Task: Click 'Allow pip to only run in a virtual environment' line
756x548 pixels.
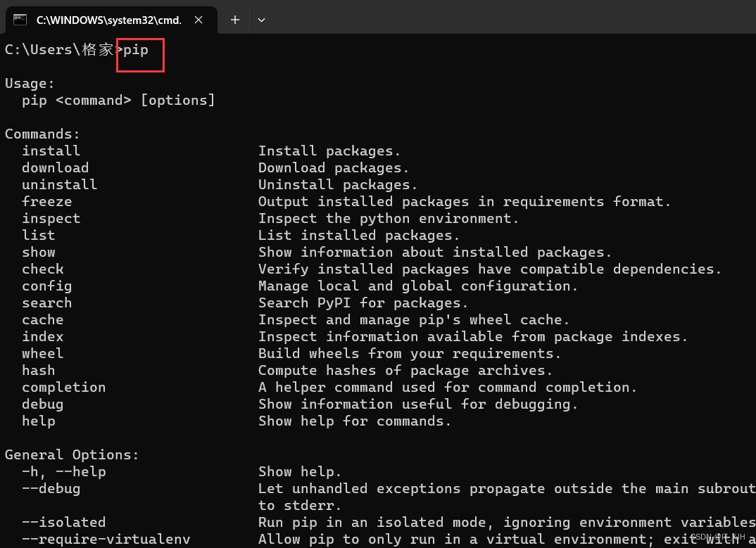Action: (x=508, y=540)
